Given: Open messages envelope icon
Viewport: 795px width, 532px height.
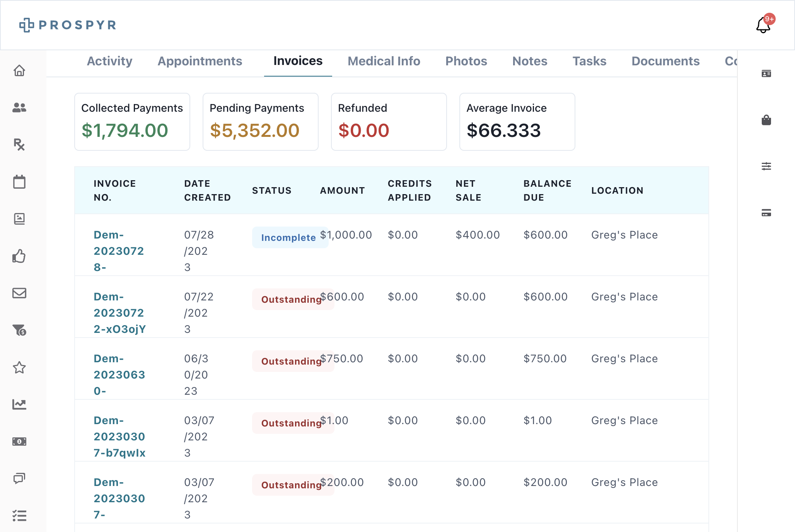Looking at the screenshot, I should point(19,293).
